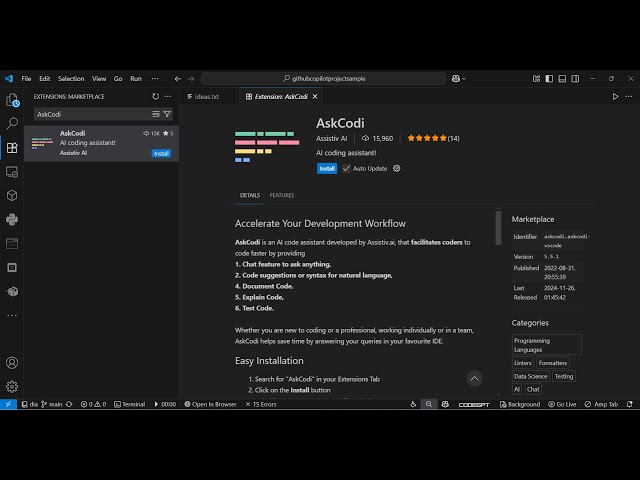Open the Customize Layout icon
640x480 pixels.
536,78
